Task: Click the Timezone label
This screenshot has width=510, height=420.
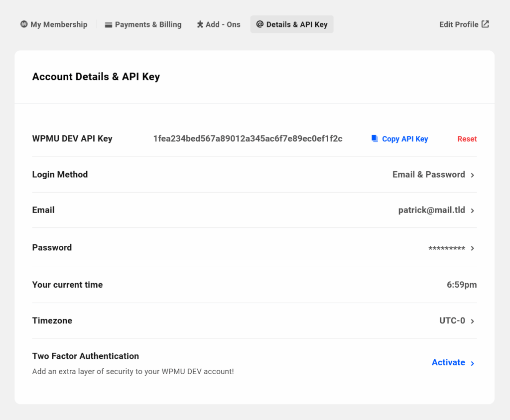Action: click(52, 320)
